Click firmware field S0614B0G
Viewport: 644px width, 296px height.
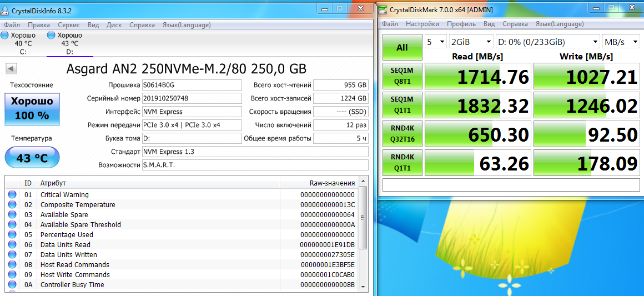click(192, 85)
